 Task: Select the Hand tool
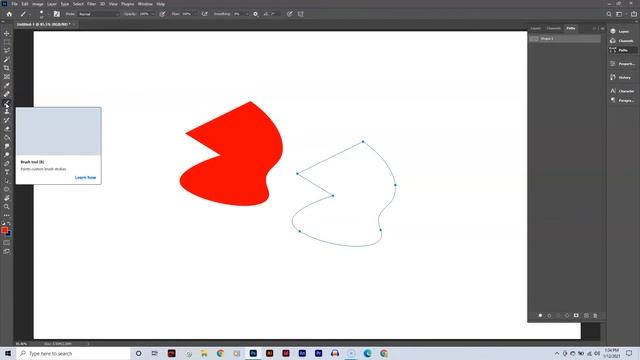[7, 198]
